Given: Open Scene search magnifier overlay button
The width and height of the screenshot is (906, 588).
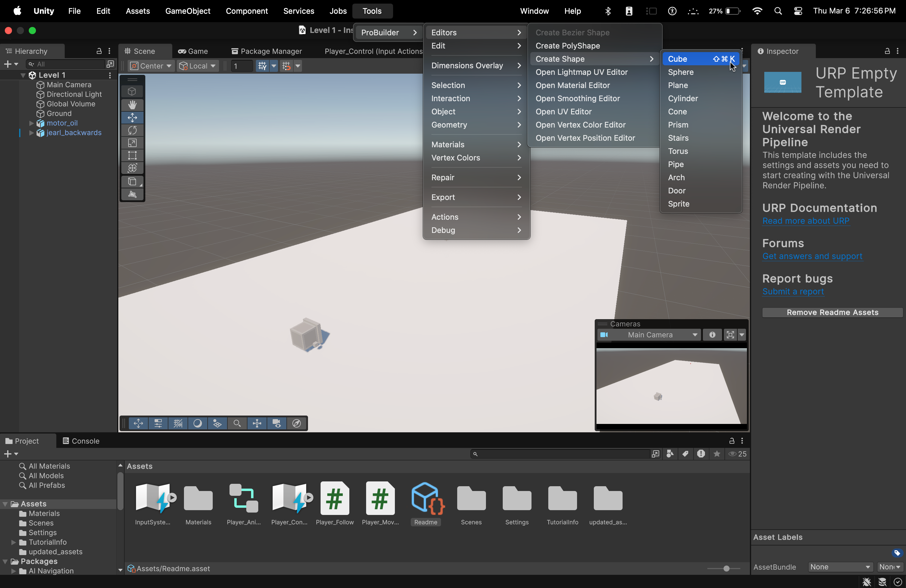Looking at the screenshot, I should point(237,423).
